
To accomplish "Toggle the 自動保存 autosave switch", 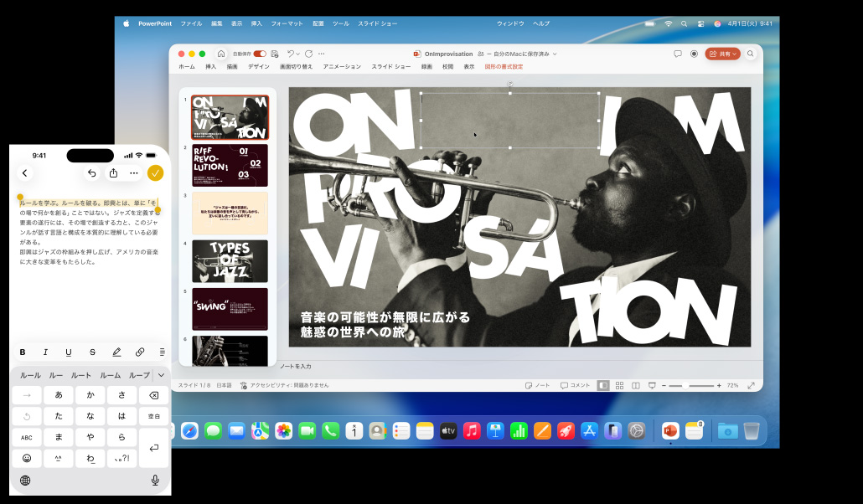I will coord(260,54).
